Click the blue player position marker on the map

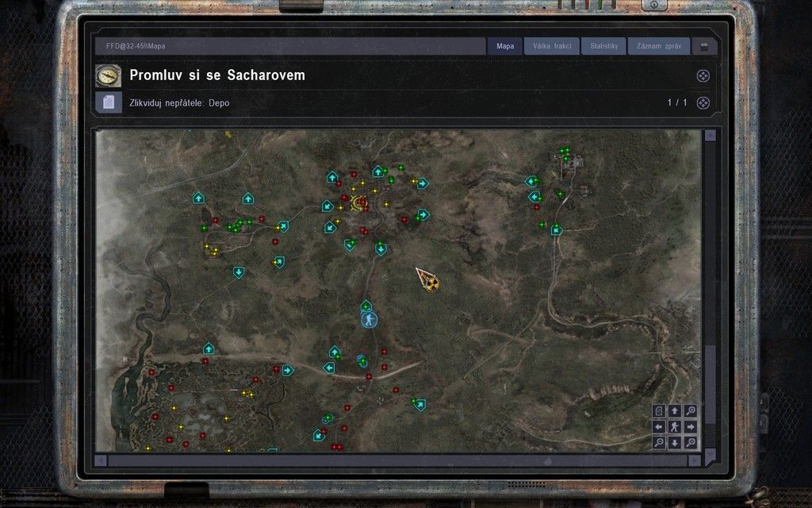point(369,320)
